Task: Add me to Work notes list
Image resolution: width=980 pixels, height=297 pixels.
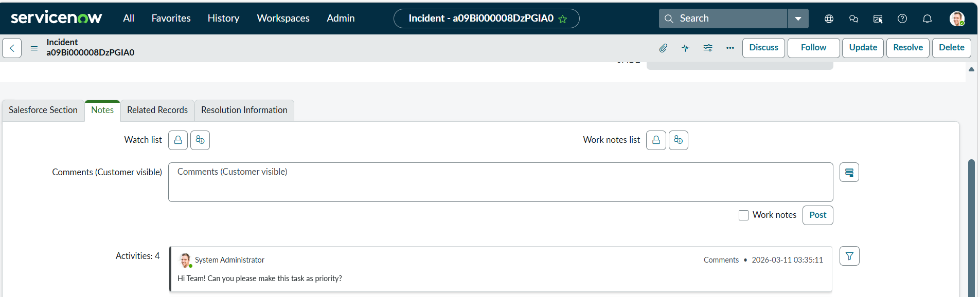Action: [679, 140]
